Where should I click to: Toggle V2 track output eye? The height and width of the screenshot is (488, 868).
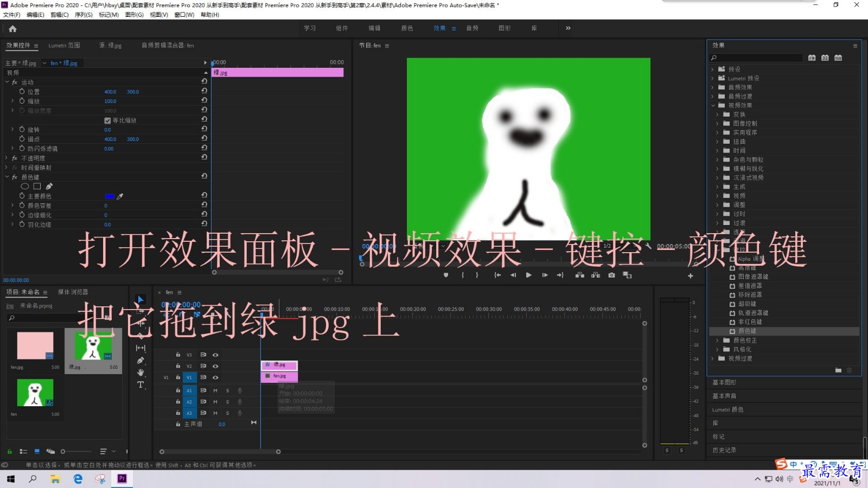tap(215, 366)
